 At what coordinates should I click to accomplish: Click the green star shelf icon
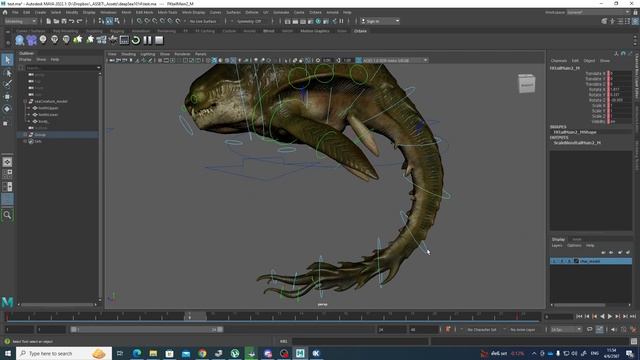pos(78,40)
